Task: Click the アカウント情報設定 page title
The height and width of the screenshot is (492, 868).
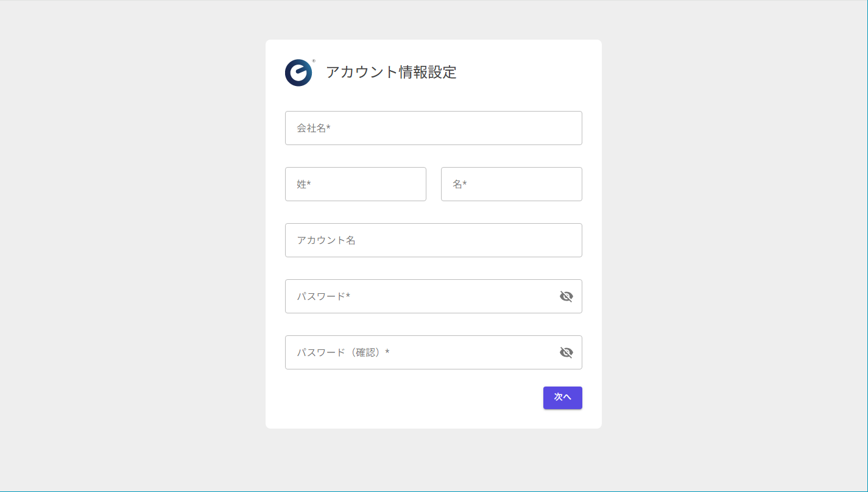Action: click(x=390, y=73)
